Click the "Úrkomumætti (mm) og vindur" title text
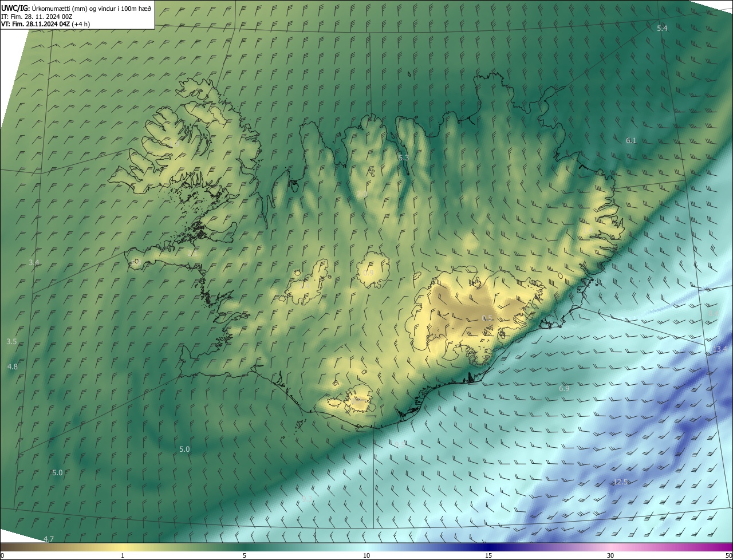The image size is (733, 560). coord(73,7)
